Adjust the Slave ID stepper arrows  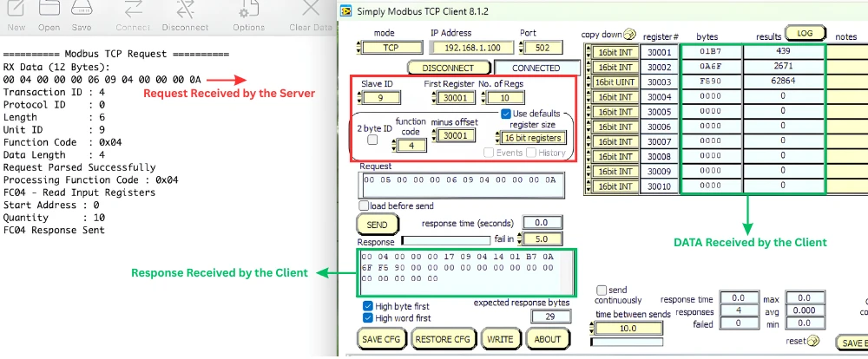pyautogui.click(x=359, y=97)
